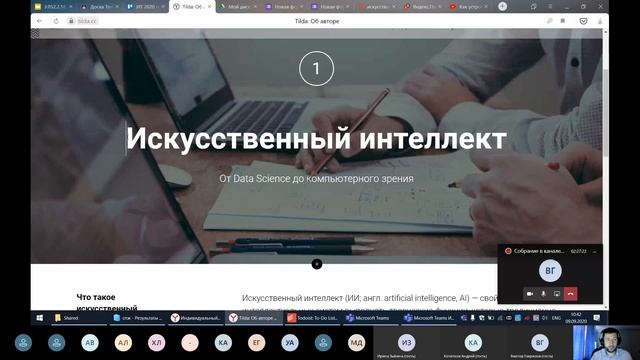This screenshot has width=640, height=360.
Task: Click the presenter webcam video tile
Action: click(x=606, y=342)
